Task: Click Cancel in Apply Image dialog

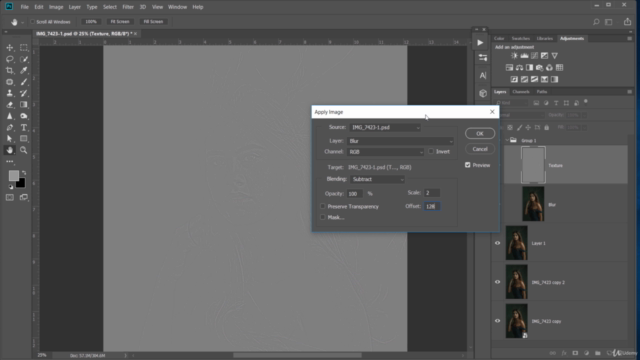Action: 480,149
